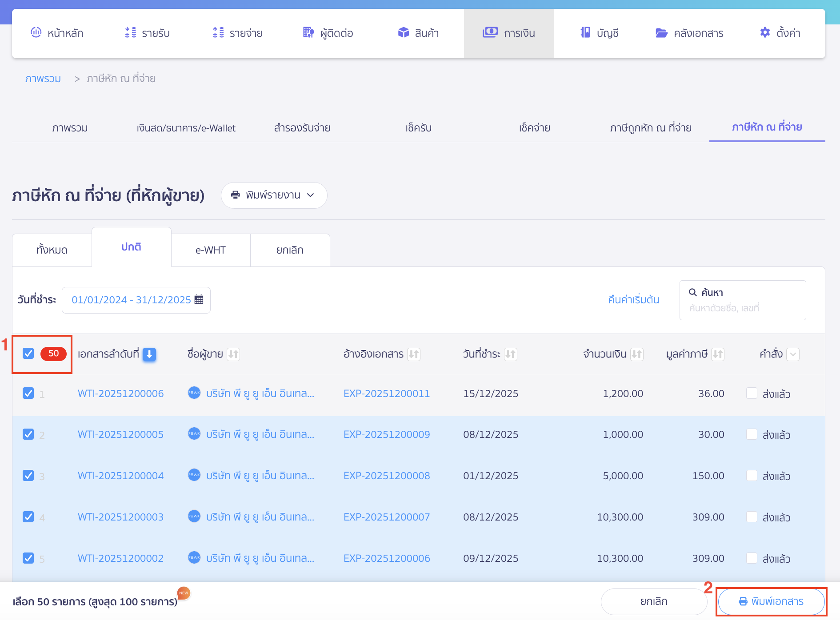The height and width of the screenshot is (620, 840).
Task: Open ตั้งค่า gear icon in top navigation
Action: (x=764, y=33)
